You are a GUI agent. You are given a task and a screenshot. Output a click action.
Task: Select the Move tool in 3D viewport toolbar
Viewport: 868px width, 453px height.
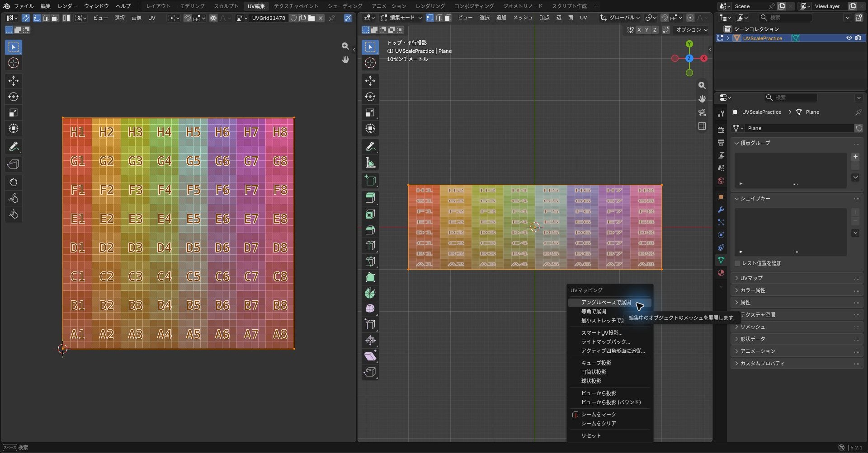coord(370,81)
